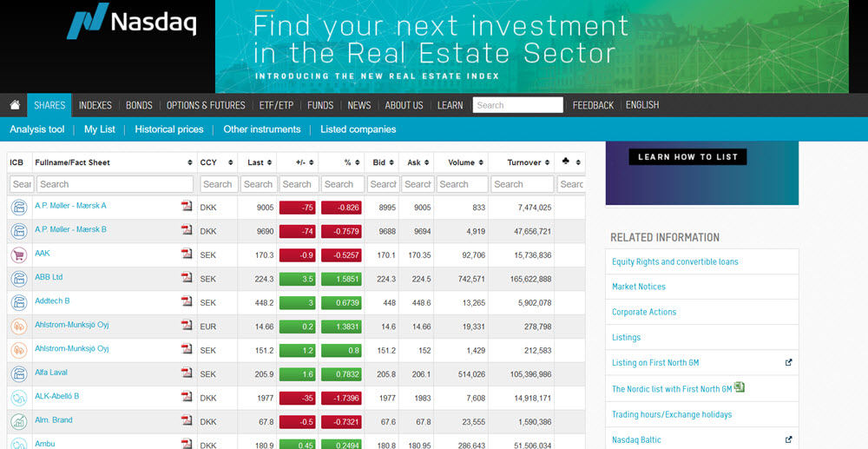Sort table by Volume column
The height and width of the screenshot is (449, 868).
tap(465, 162)
